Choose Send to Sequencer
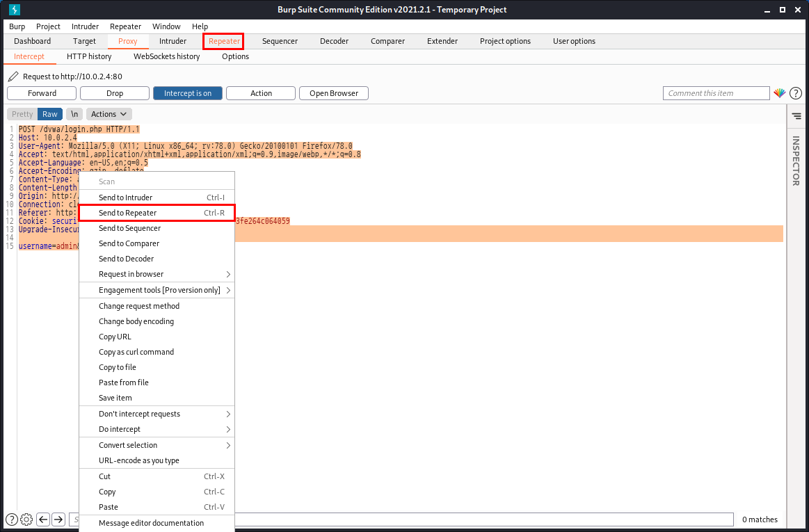The height and width of the screenshot is (532, 809). tap(157, 228)
